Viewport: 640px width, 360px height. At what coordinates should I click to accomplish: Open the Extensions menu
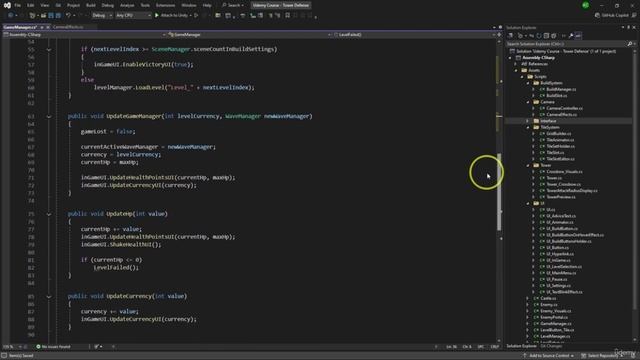coord(165,5)
